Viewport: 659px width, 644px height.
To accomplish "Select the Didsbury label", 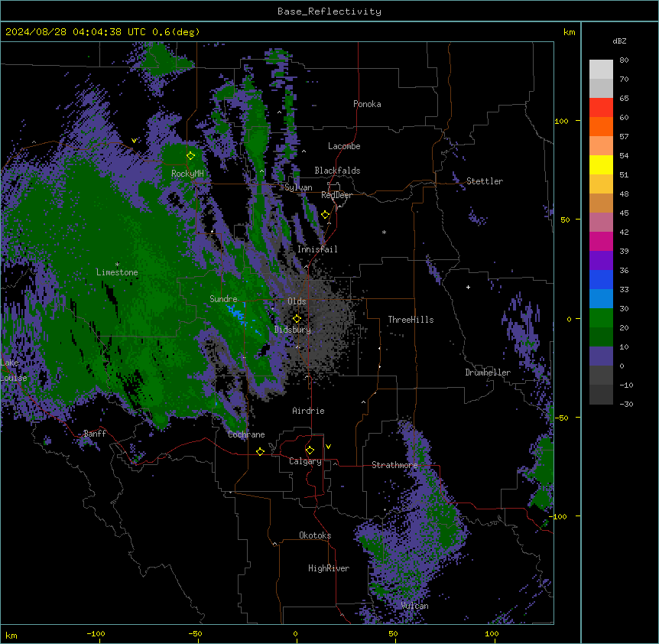I will pyautogui.click(x=293, y=330).
